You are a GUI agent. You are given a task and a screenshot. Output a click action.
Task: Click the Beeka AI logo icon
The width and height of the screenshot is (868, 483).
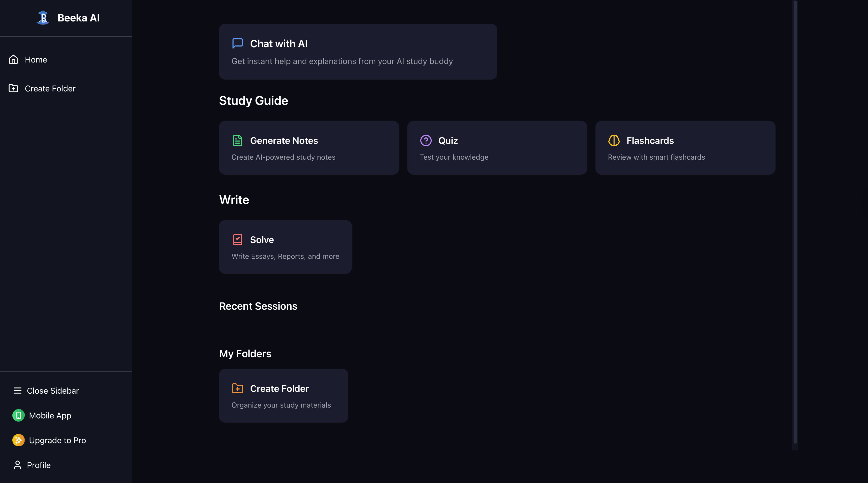tap(43, 18)
